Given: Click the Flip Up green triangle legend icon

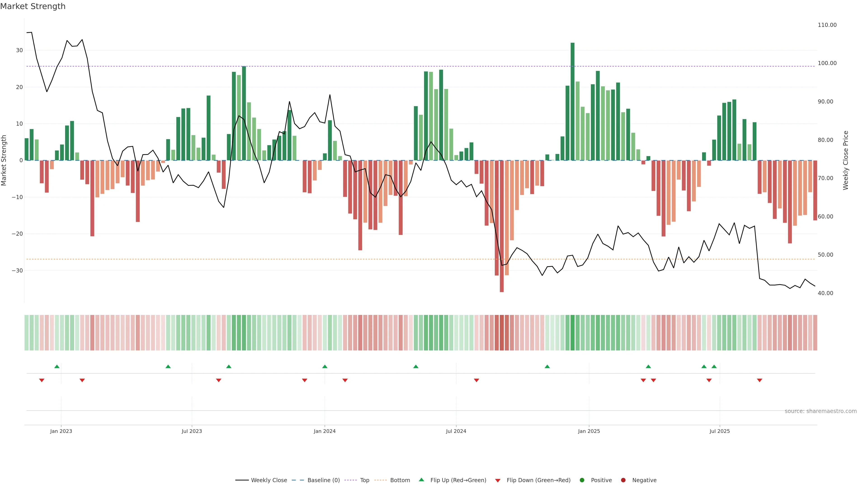Looking at the screenshot, I should point(421,480).
